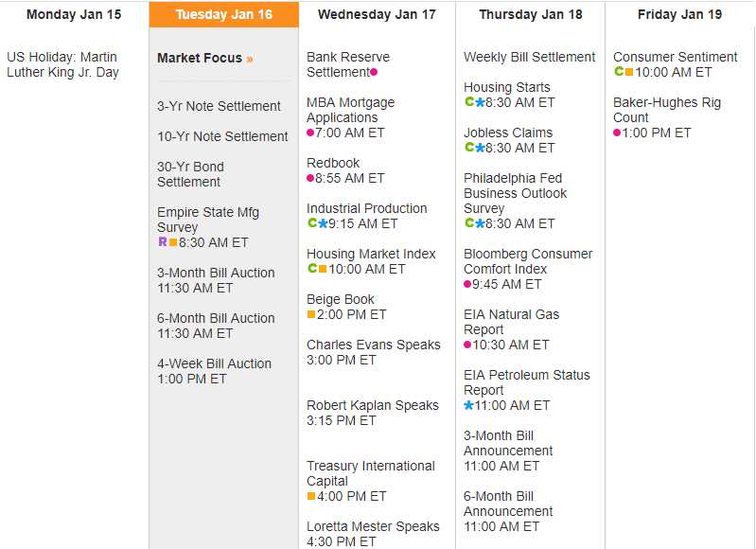Image resolution: width=756 pixels, height=549 pixels.
Task: Click the blue star icon under Housing Starts
Action: [480, 102]
